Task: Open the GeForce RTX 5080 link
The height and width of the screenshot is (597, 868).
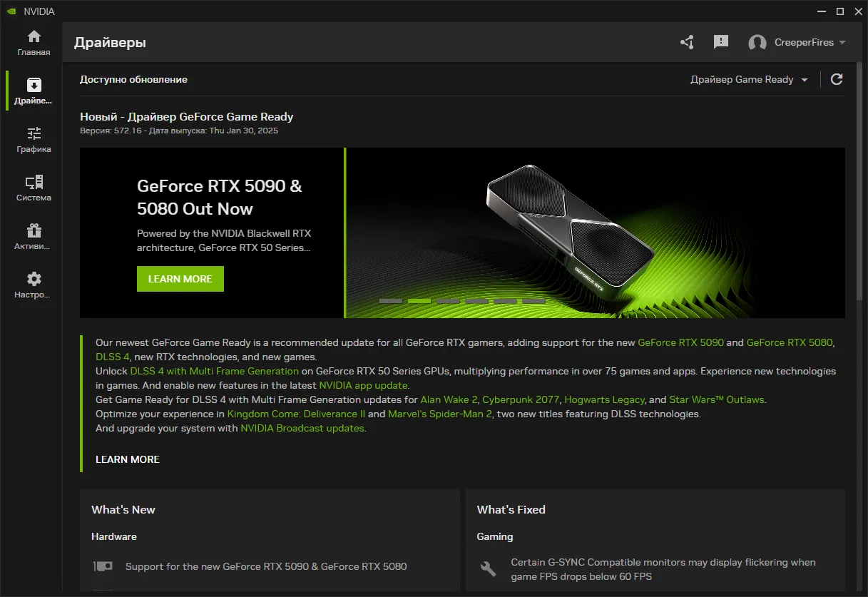Action: 790,342
